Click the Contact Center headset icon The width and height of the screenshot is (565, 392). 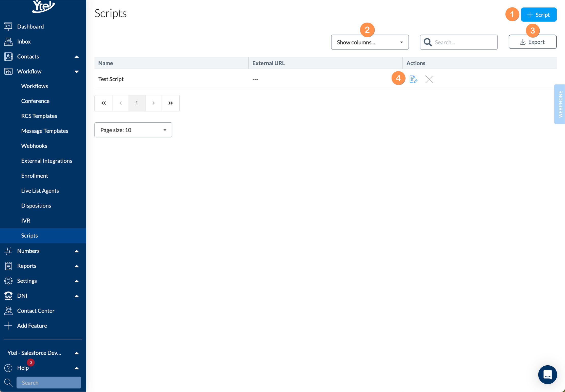pos(8,311)
